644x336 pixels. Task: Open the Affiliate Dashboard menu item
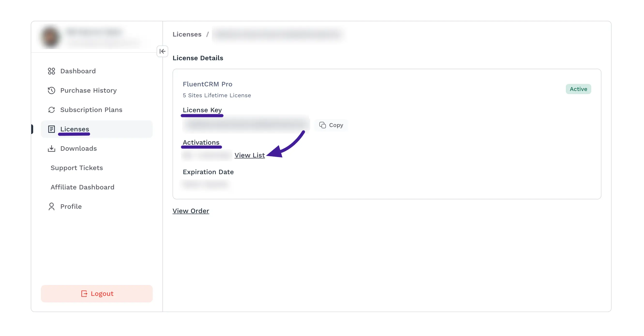pyautogui.click(x=82, y=187)
